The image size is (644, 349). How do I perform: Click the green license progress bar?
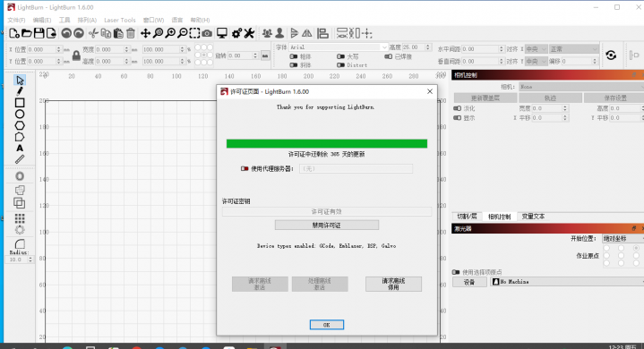tap(327, 143)
